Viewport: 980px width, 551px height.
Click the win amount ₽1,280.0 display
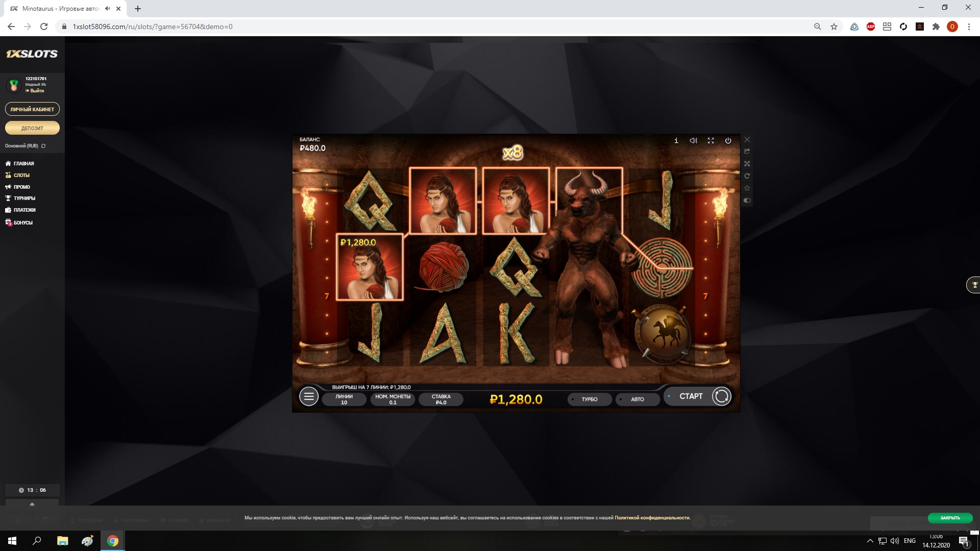516,399
